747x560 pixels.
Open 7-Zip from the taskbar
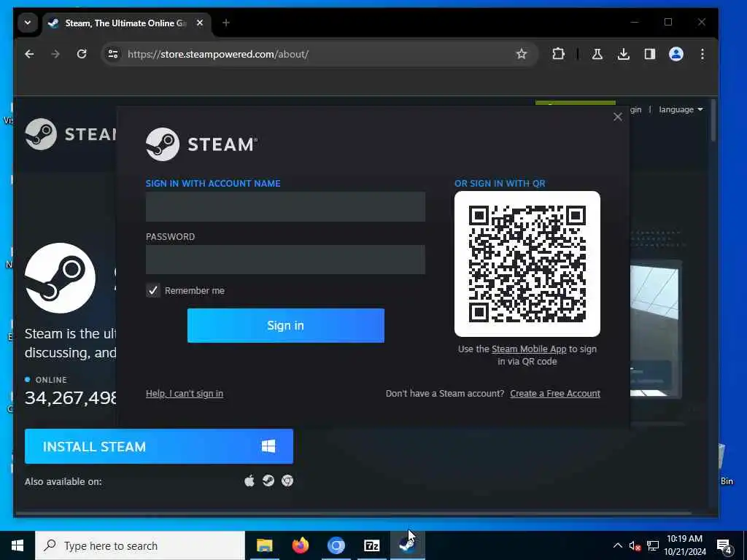click(x=371, y=545)
